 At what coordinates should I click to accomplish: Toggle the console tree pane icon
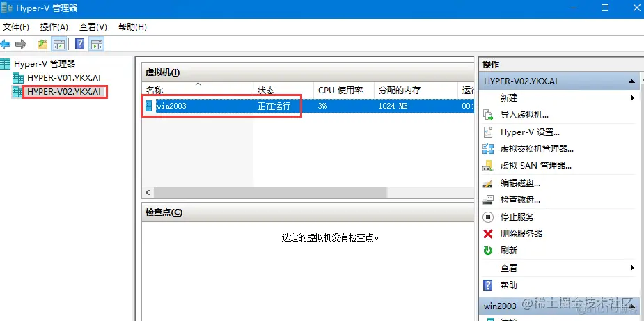(58, 45)
